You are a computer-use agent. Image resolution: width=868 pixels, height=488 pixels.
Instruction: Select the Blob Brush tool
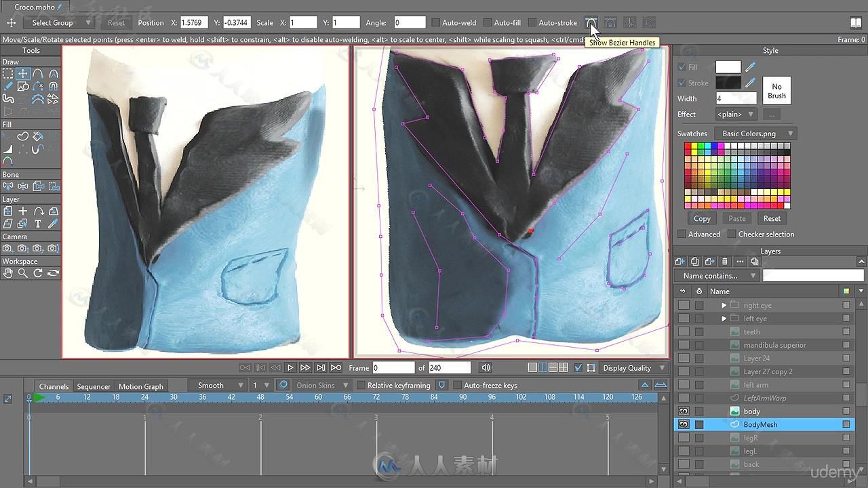click(8, 99)
